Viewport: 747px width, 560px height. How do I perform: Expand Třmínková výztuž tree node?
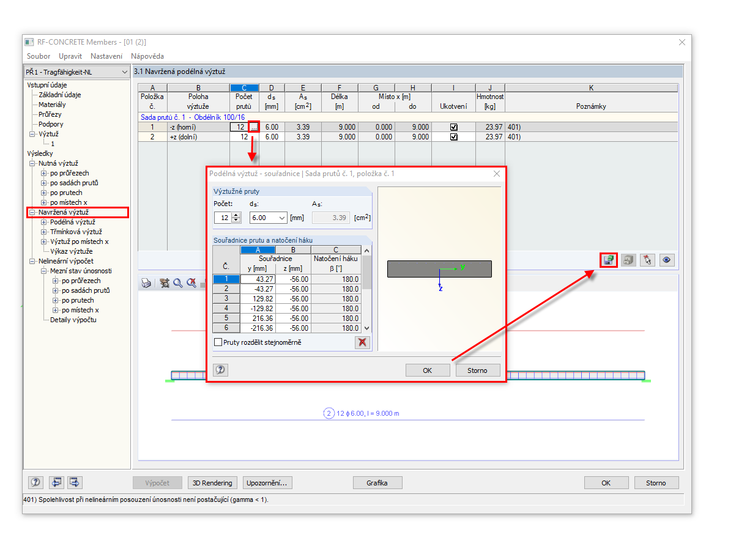44,232
